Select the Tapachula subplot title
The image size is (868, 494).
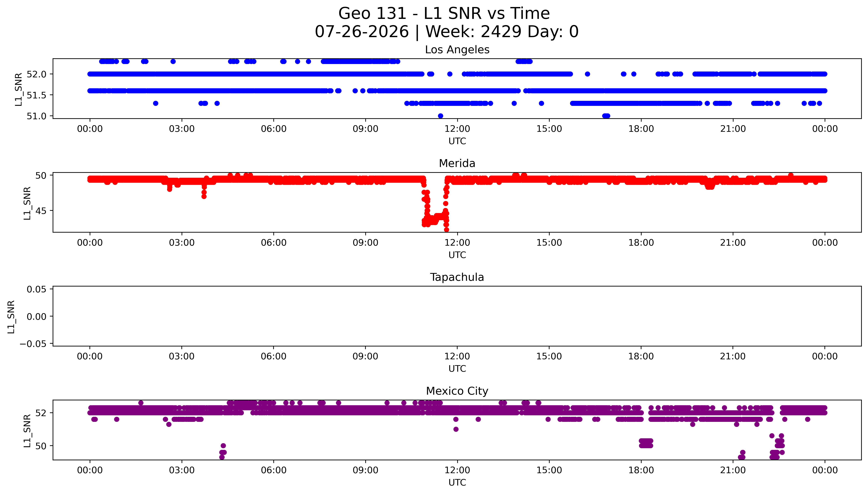[457, 277]
